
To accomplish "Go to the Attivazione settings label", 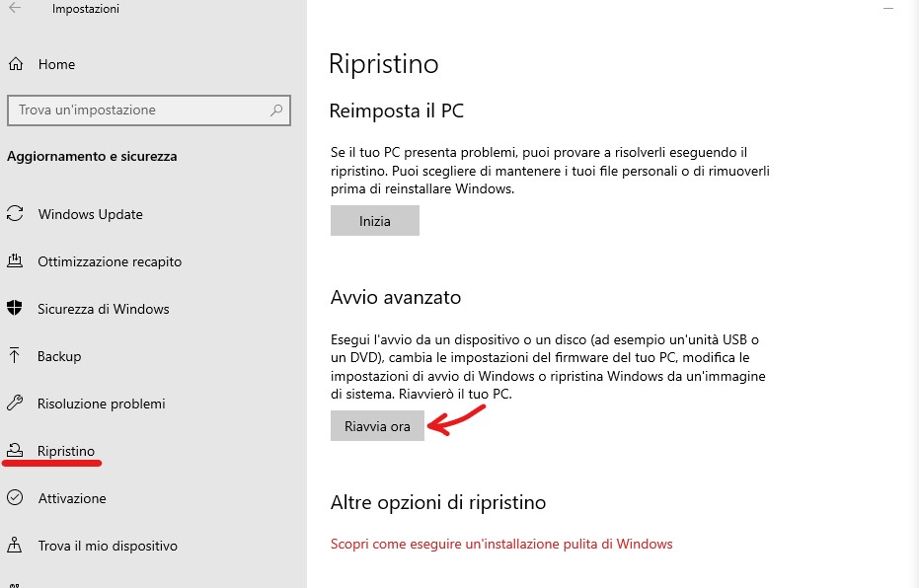I will tap(72, 498).
